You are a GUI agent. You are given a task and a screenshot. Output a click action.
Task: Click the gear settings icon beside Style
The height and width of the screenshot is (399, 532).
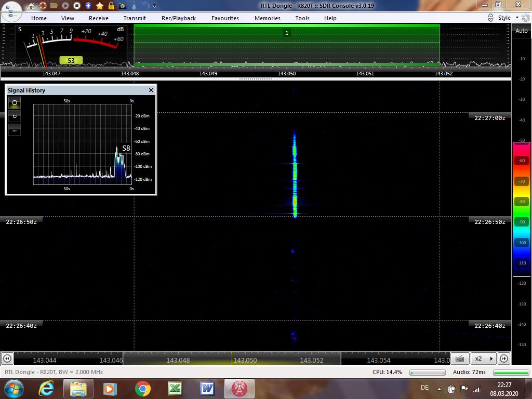click(x=526, y=18)
